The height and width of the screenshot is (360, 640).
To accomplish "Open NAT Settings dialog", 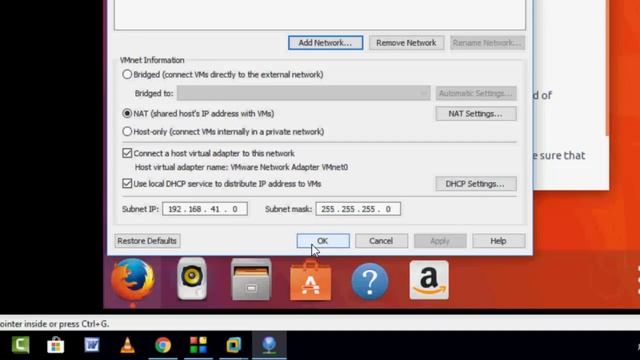I will tap(476, 113).
